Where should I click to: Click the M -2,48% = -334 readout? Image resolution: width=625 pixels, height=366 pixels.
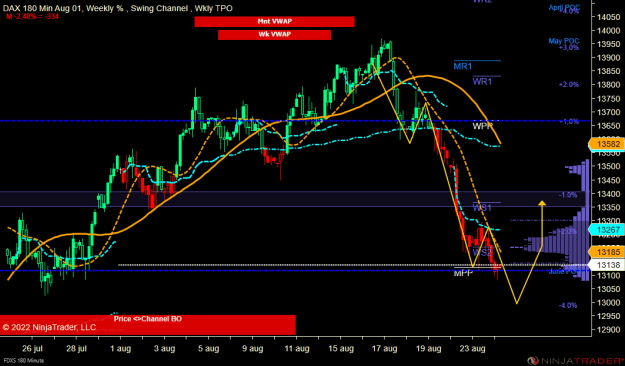click(x=32, y=17)
